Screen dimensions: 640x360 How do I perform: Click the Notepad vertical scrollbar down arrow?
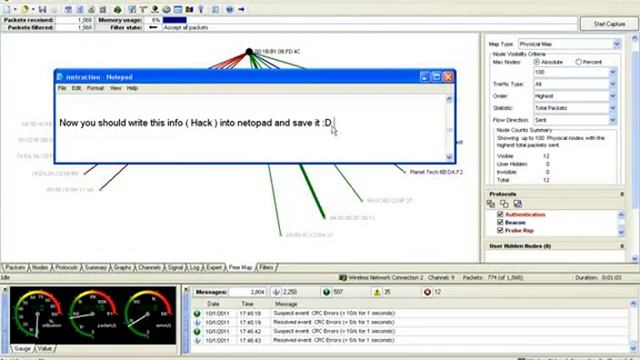point(449,157)
